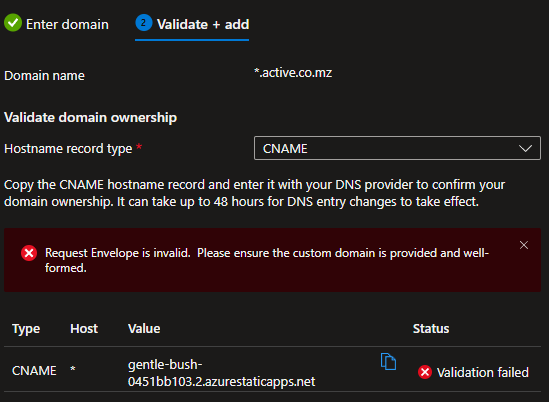Image resolution: width=549 pixels, height=402 pixels.
Task: Go back to the Enter domain step
Action: click(x=56, y=24)
